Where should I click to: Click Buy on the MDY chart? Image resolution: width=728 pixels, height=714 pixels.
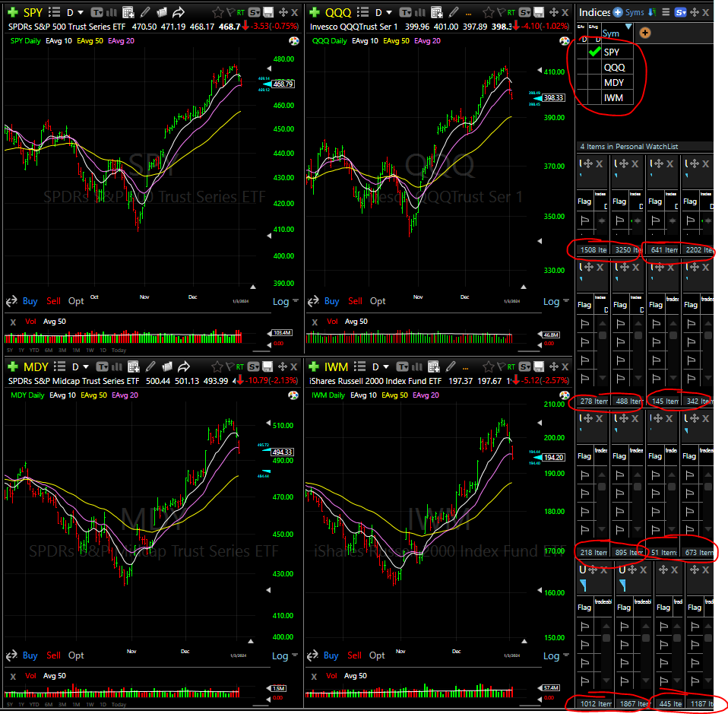click(x=30, y=655)
